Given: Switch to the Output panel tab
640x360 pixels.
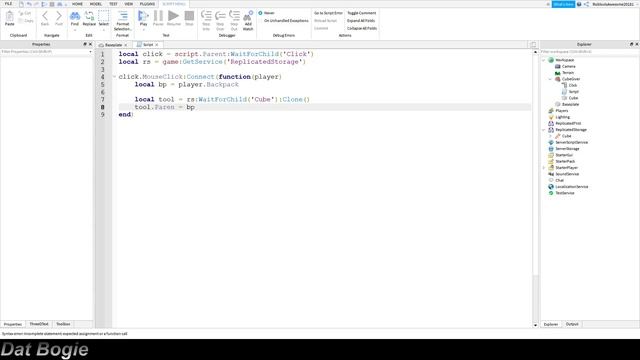Looking at the screenshot, I should tap(572, 324).
